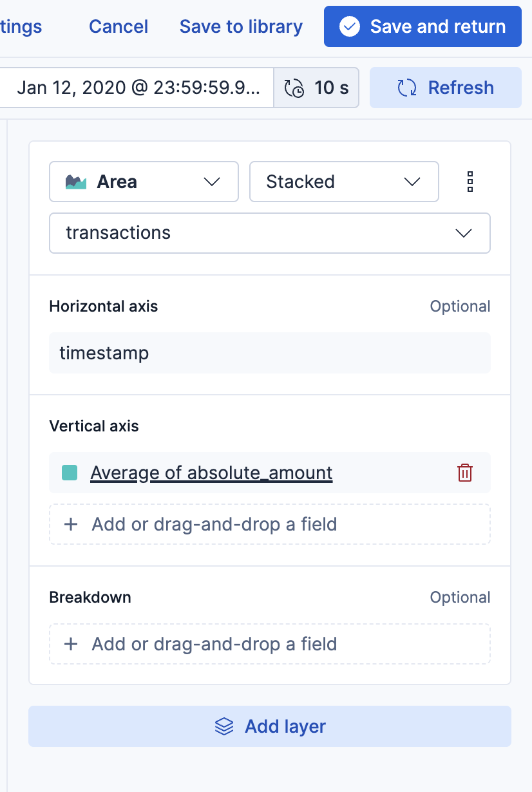Click the plus icon in Vertical axis
This screenshot has height=792, width=532.
click(71, 524)
